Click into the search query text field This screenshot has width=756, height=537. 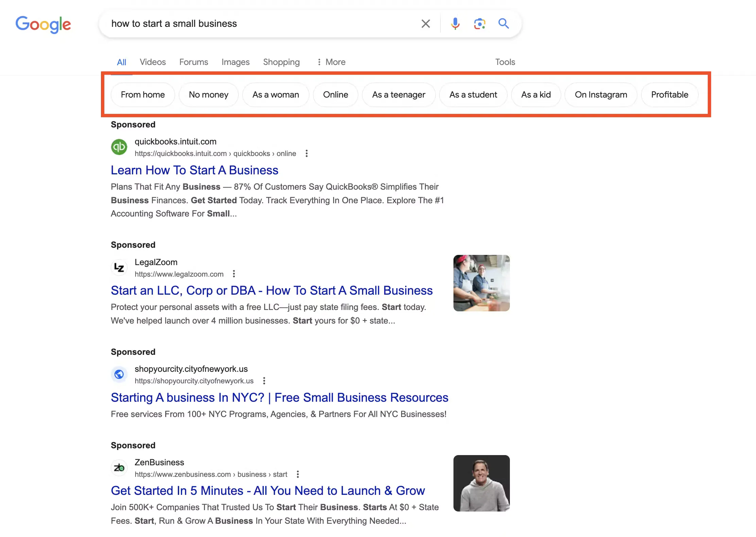(258, 24)
